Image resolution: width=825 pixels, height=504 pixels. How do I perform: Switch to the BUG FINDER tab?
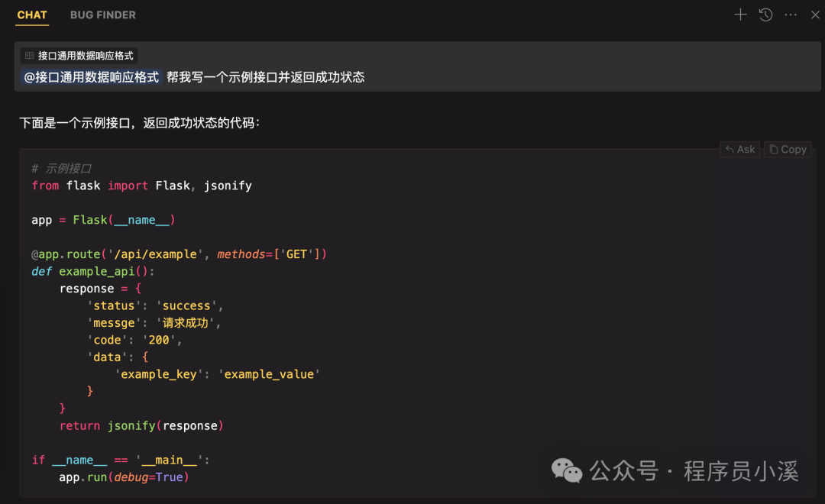point(102,14)
